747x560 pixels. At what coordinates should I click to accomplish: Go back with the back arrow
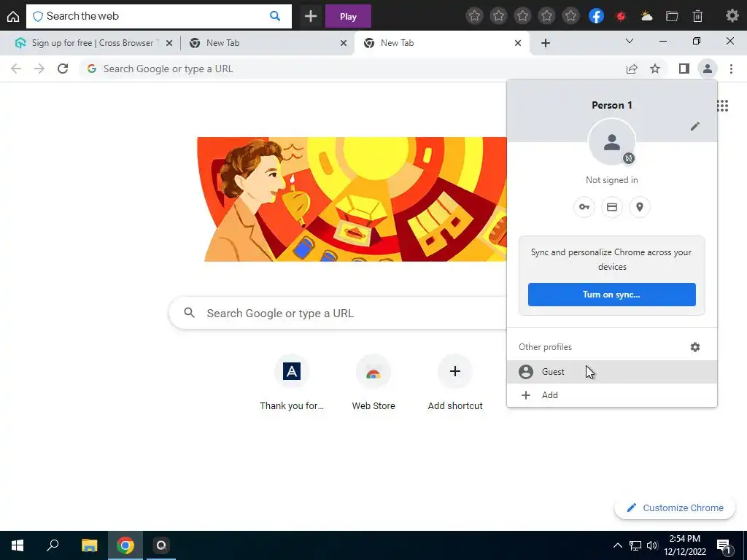click(16, 69)
